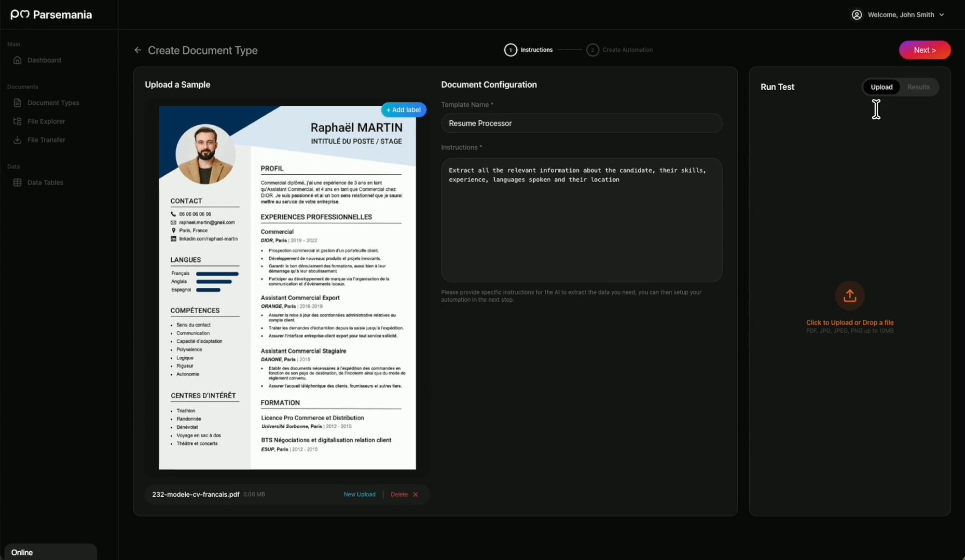Open Data Tables via the grid icon
The width and height of the screenshot is (965, 560).
(x=17, y=182)
